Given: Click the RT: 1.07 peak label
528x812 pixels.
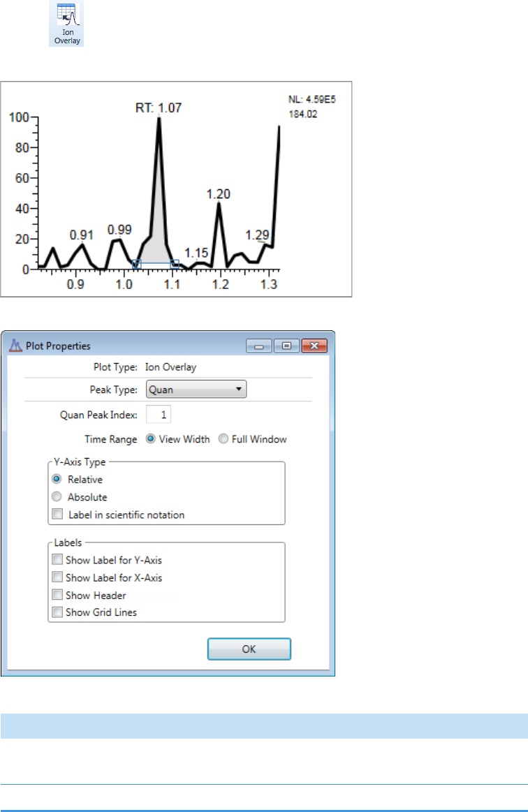Looking at the screenshot, I should tap(159, 108).
